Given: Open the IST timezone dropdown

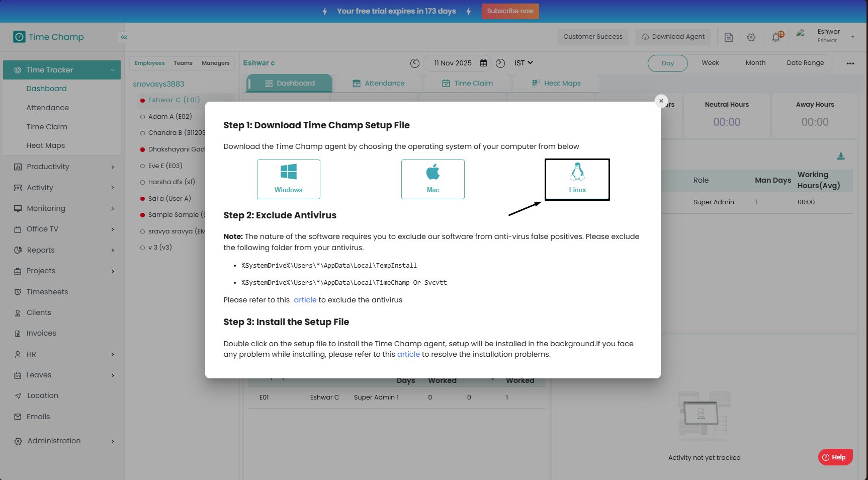Looking at the screenshot, I should [524, 63].
